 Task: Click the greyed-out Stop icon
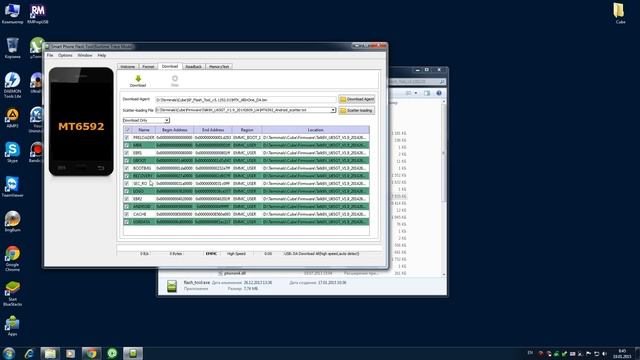coord(175,78)
